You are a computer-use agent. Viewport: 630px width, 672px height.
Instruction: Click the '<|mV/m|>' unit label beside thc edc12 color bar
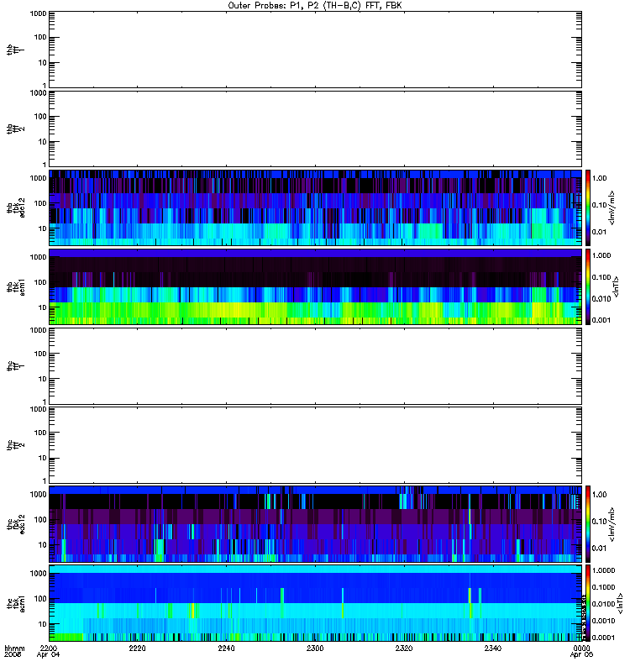[x=612, y=524]
